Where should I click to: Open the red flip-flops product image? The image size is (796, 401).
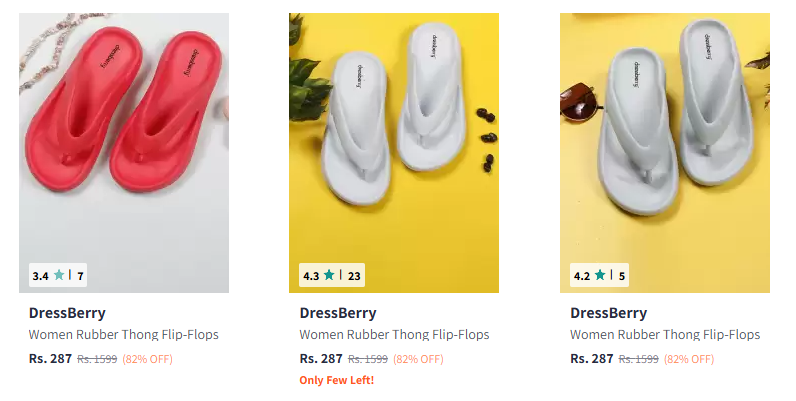124,153
